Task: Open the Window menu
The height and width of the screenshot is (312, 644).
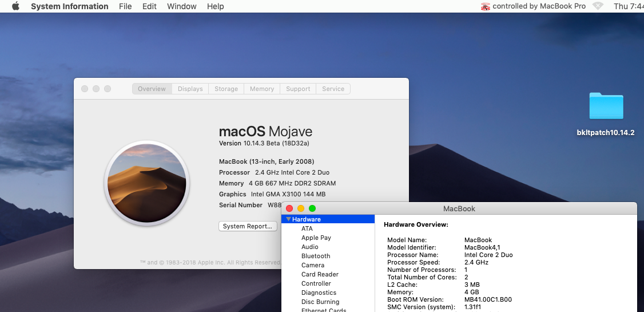Action: (181, 6)
